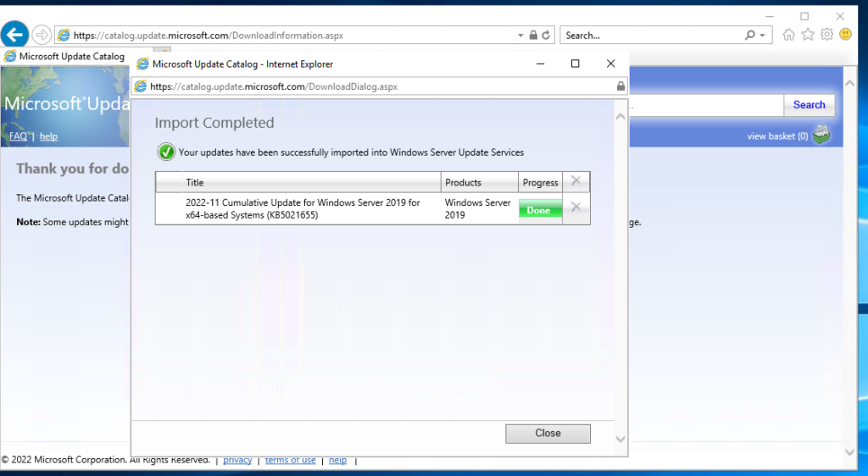Open the privacy link in footer
Viewport: 868px width, 476px height.
click(237, 460)
